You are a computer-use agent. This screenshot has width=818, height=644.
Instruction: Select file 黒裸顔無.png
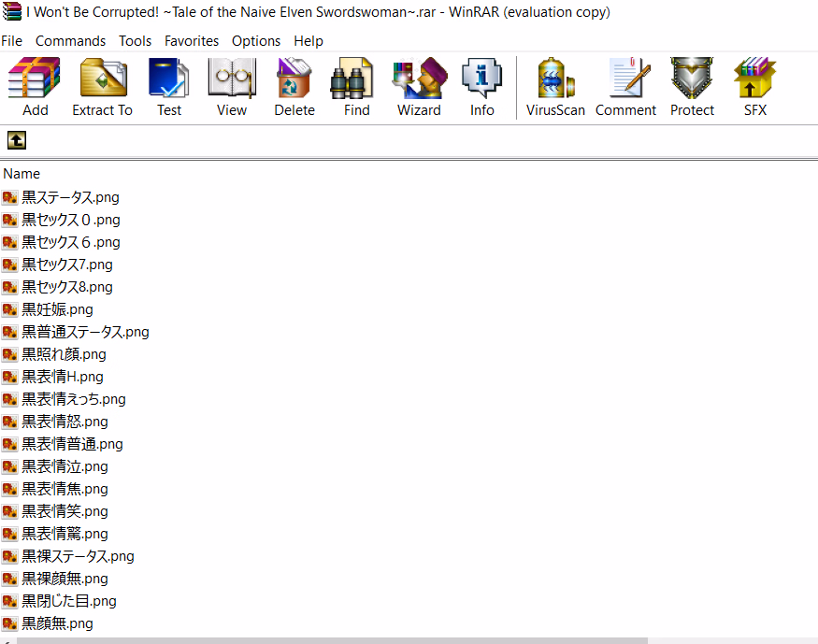(65, 579)
